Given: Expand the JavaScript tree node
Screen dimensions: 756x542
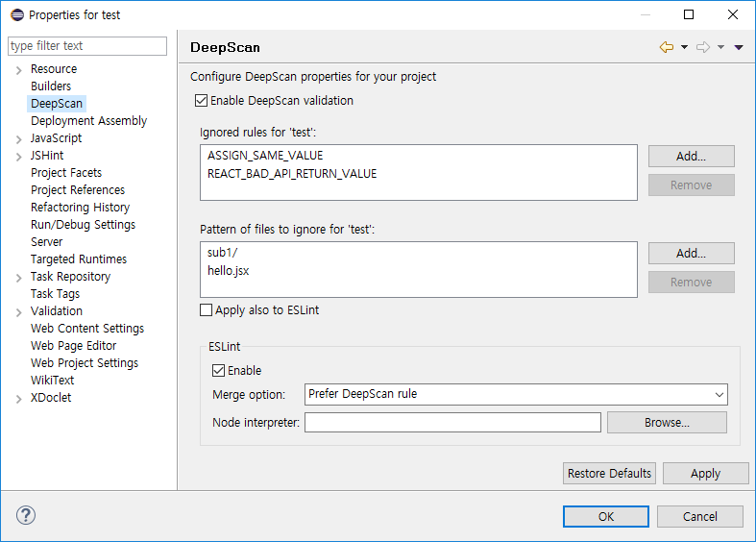Looking at the screenshot, I should (x=18, y=140).
